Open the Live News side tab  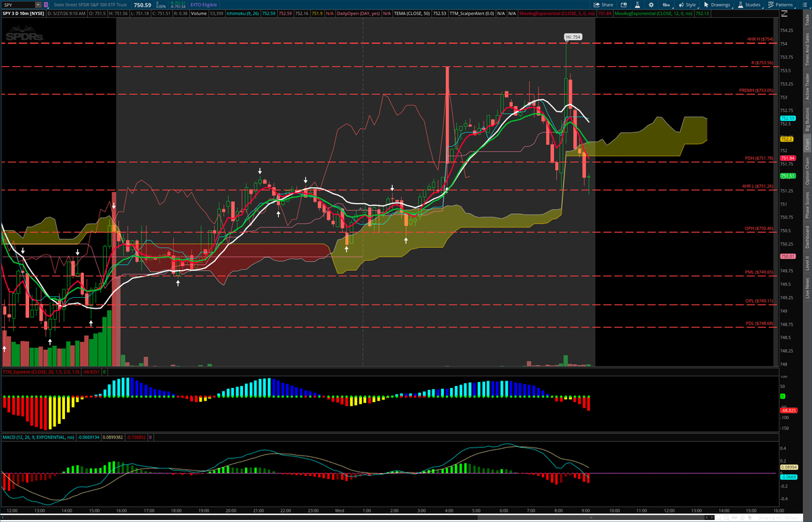click(x=806, y=288)
